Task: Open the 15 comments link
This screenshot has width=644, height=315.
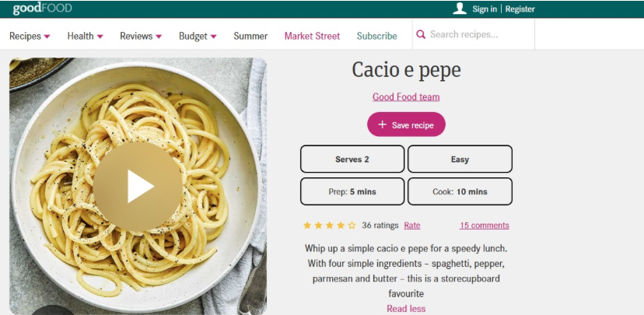Action: (x=484, y=226)
